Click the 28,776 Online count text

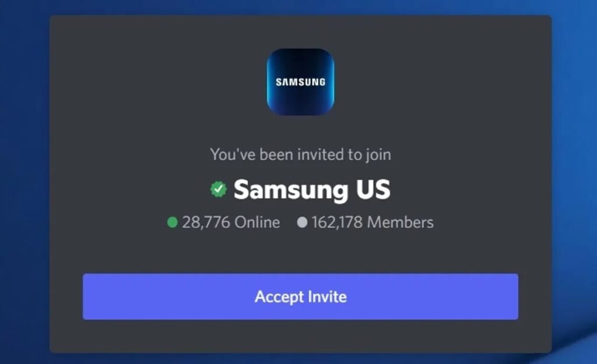[x=231, y=222]
